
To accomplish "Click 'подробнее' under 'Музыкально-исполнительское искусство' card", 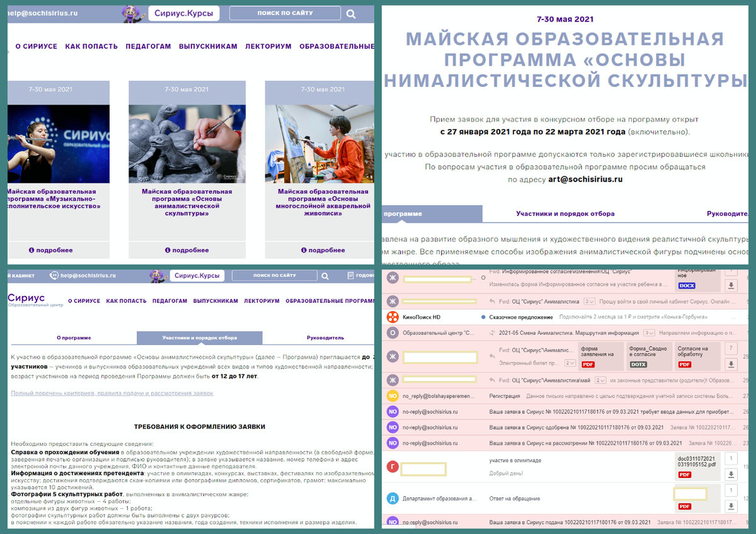I will click(51, 250).
